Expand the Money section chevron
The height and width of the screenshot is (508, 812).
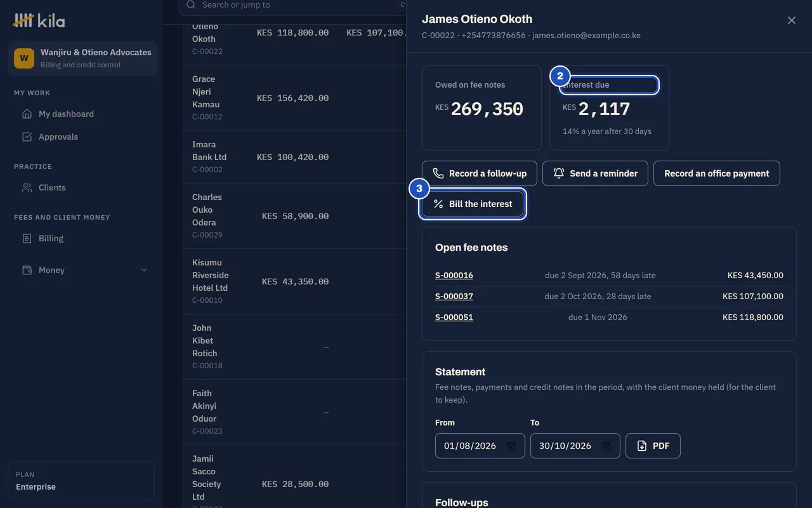pyautogui.click(x=144, y=270)
